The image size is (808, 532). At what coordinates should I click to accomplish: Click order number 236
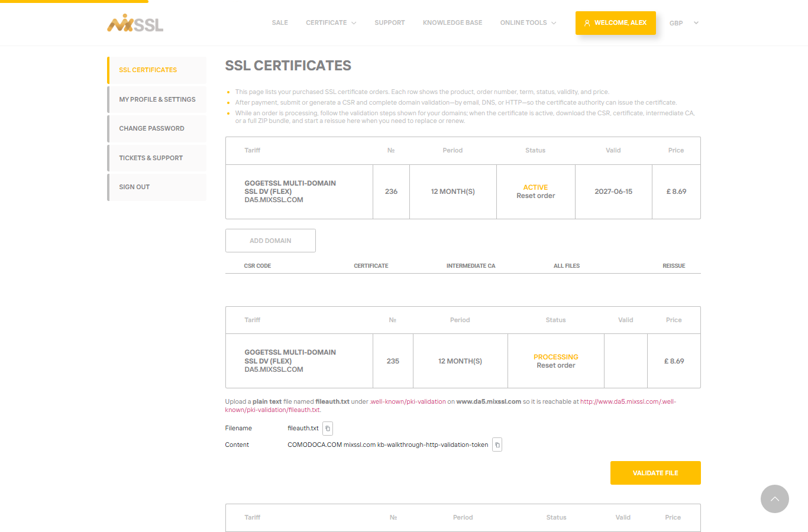pyautogui.click(x=391, y=192)
